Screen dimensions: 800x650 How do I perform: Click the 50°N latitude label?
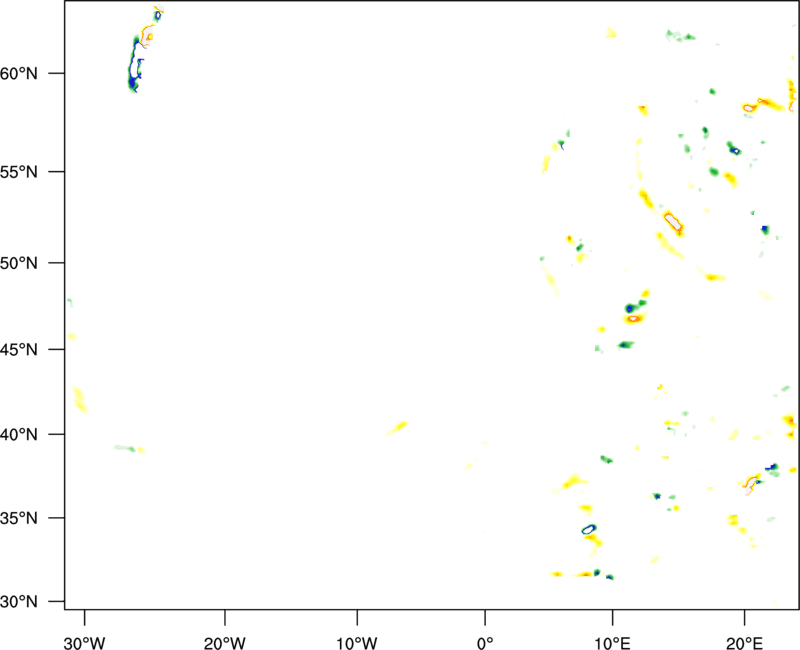pos(19,263)
